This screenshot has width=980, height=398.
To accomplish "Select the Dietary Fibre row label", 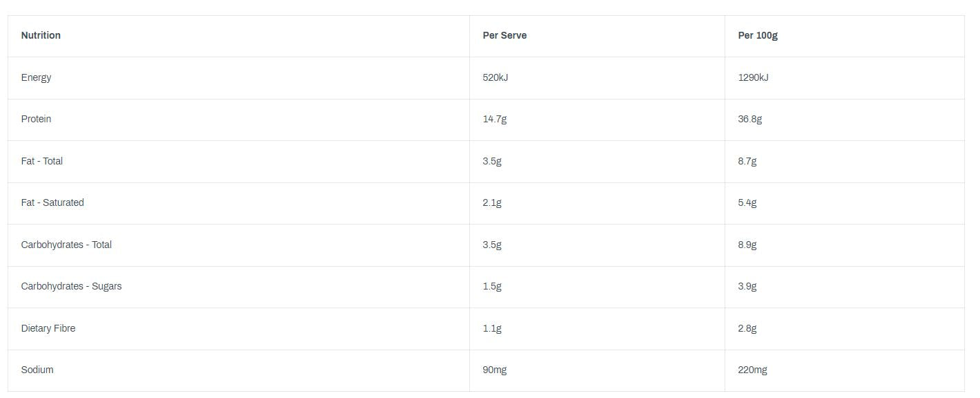I will pos(48,328).
